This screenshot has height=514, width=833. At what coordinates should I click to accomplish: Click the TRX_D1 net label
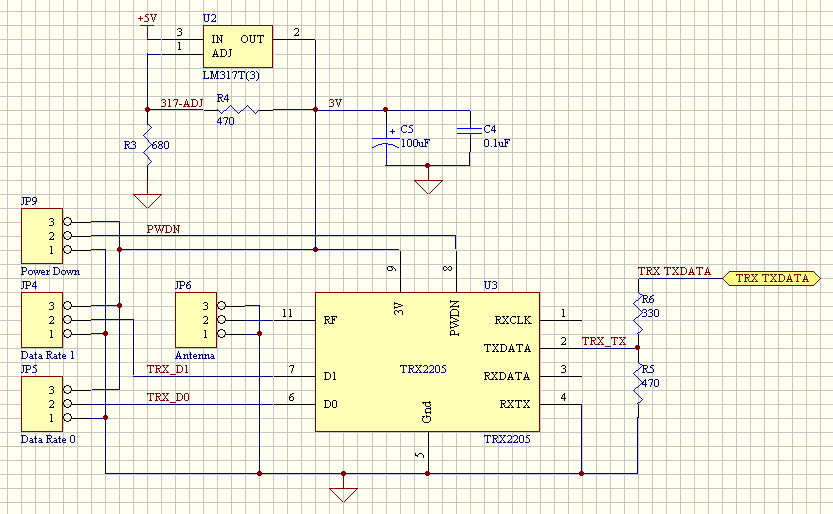point(168,369)
